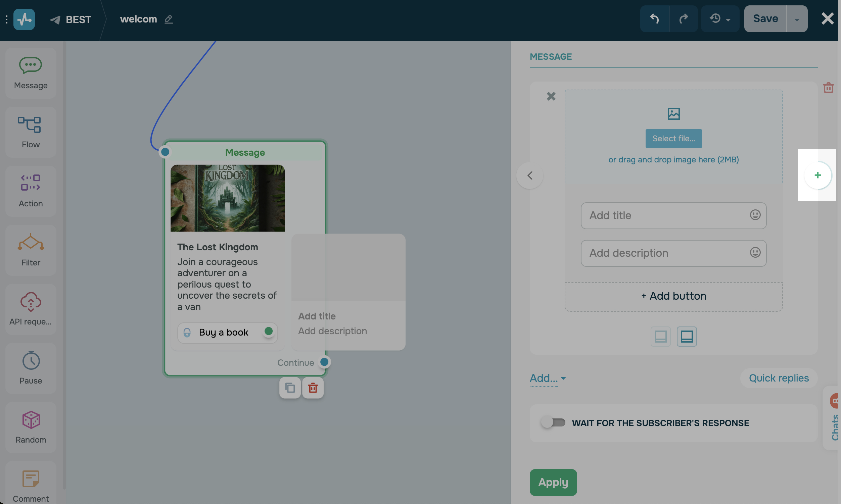Select the Message block in sidebar
The image size is (841, 504).
tap(31, 73)
